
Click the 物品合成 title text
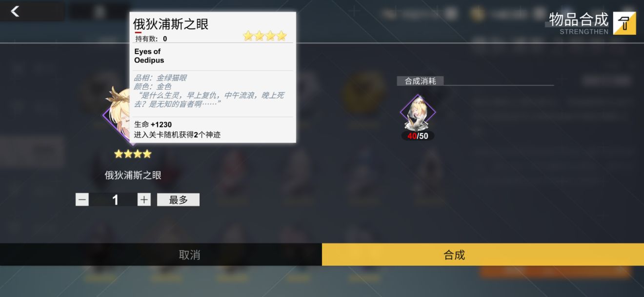(579, 20)
